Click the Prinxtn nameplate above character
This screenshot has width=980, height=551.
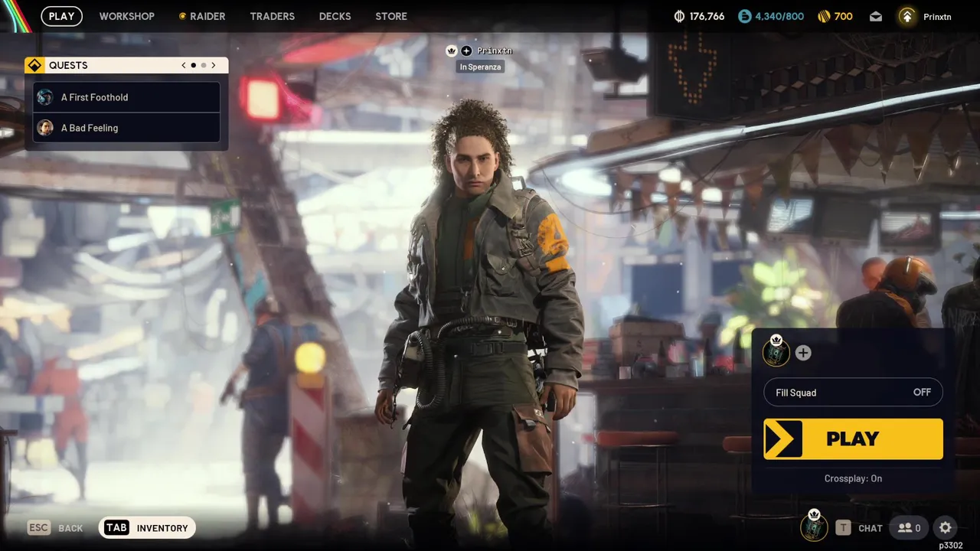coord(495,51)
